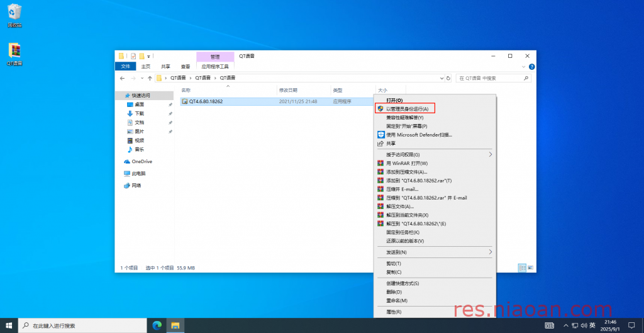Expand the address bar history dropdown

tap(442, 78)
